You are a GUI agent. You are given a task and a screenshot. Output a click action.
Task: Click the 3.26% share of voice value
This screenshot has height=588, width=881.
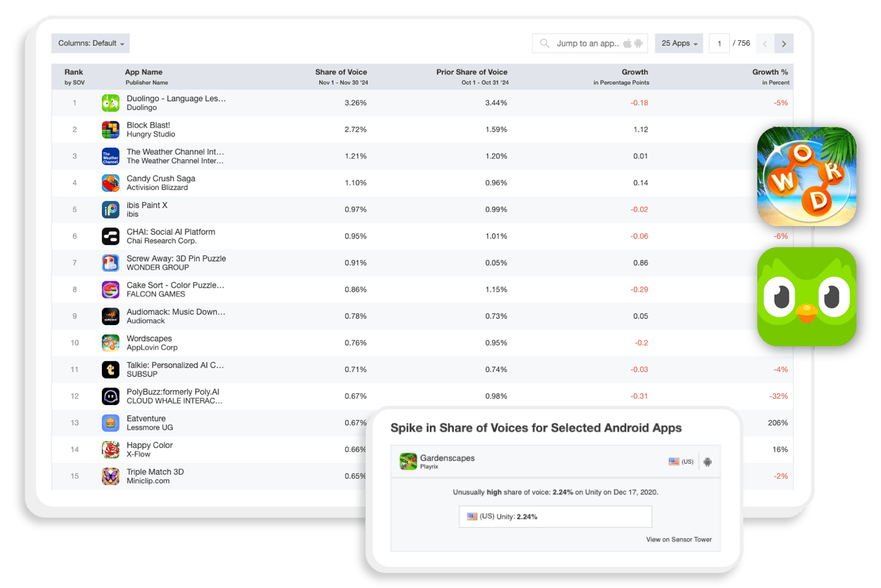point(355,103)
